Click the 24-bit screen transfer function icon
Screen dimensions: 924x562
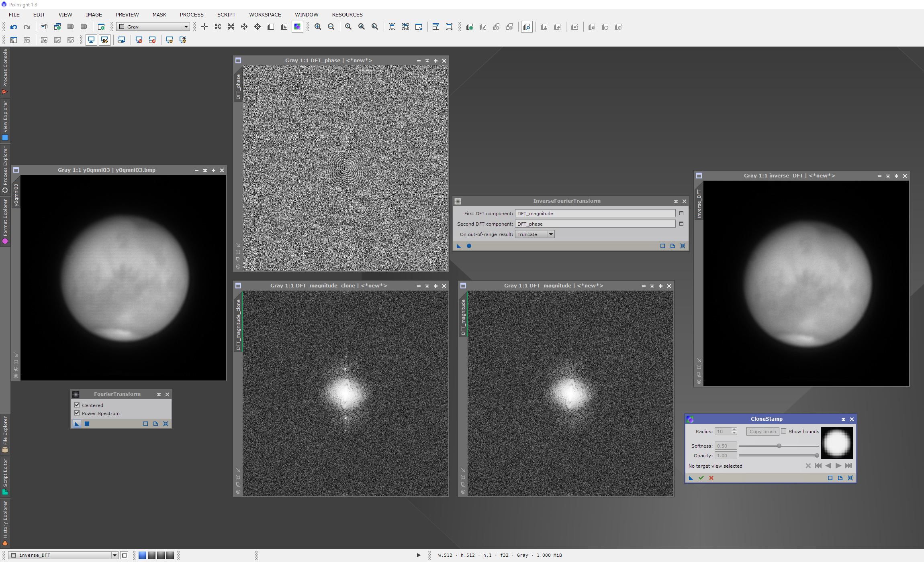click(x=104, y=40)
